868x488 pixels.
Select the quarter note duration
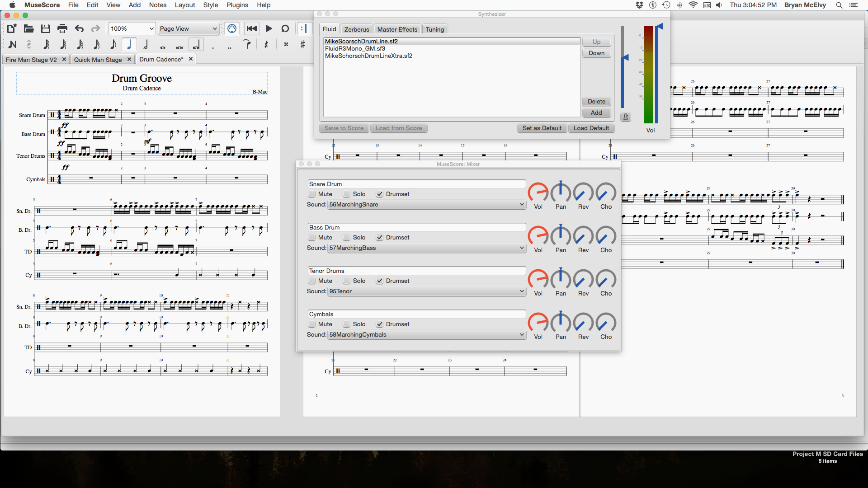pyautogui.click(x=129, y=44)
